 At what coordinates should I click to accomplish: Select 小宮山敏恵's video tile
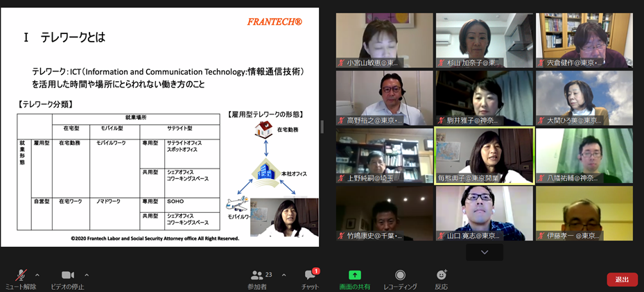384,40
